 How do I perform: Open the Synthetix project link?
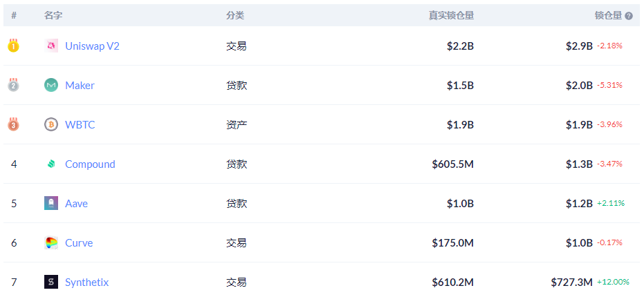(86, 282)
